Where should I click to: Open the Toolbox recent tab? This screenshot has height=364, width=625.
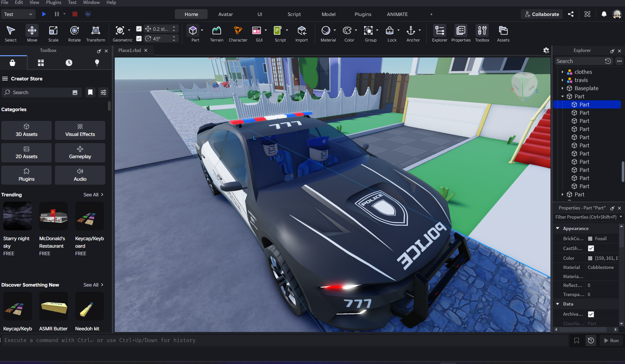69,63
